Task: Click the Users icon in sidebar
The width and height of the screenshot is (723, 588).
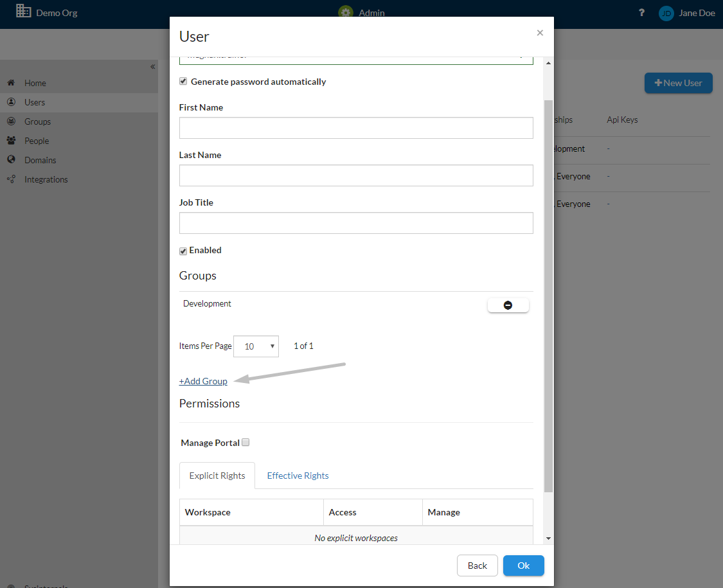Action: click(x=11, y=102)
